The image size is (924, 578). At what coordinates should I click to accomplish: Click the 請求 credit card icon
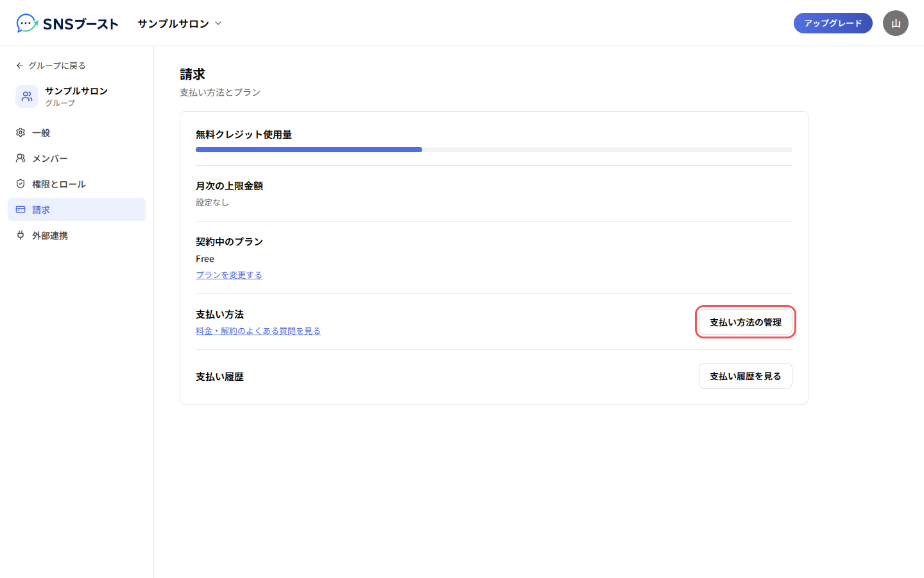point(21,209)
